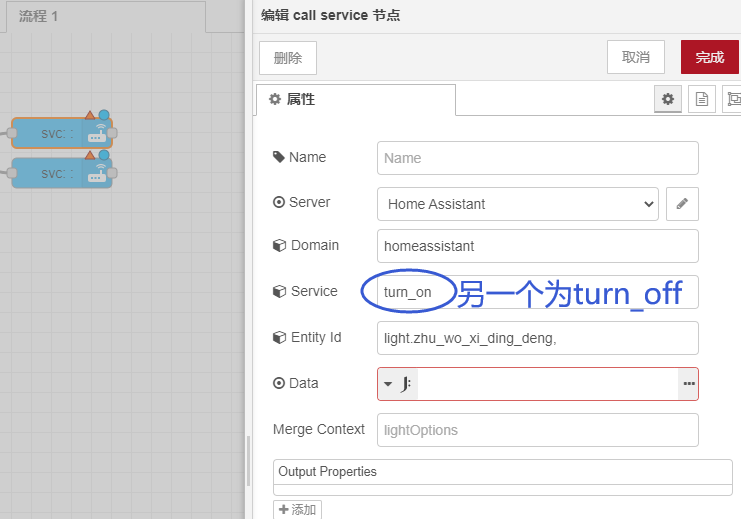Screen dimensions: 741x519
Task: Click the 删除 delete button
Action: click(x=288, y=58)
